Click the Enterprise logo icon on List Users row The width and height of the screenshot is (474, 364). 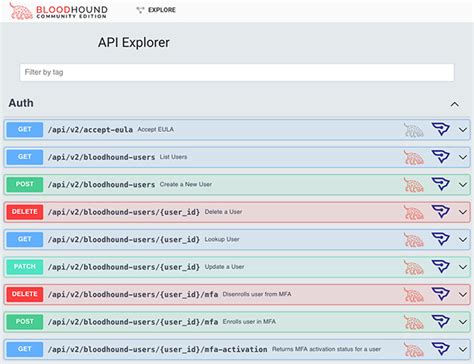[x=441, y=157]
